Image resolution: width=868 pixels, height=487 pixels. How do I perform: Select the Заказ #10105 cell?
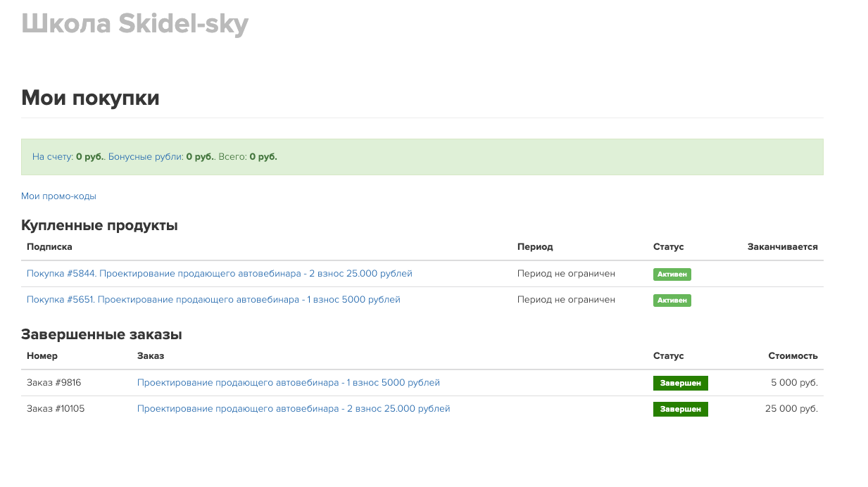coord(56,408)
